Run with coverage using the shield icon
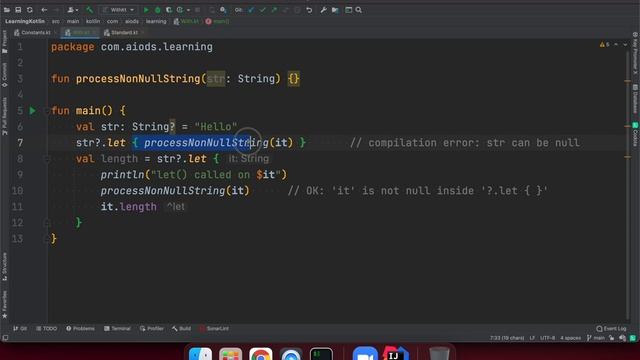 169,10
